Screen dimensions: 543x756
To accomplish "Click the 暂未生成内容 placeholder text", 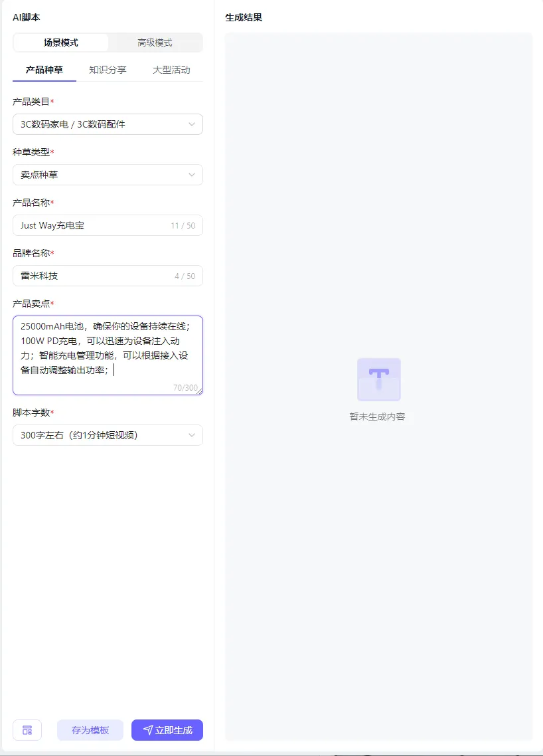I will coord(377,417).
